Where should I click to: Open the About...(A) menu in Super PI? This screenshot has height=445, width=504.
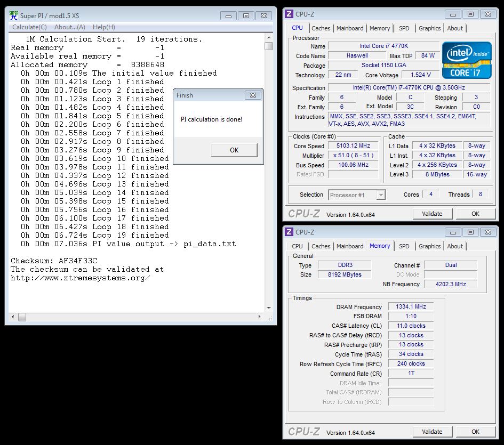(70, 27)
